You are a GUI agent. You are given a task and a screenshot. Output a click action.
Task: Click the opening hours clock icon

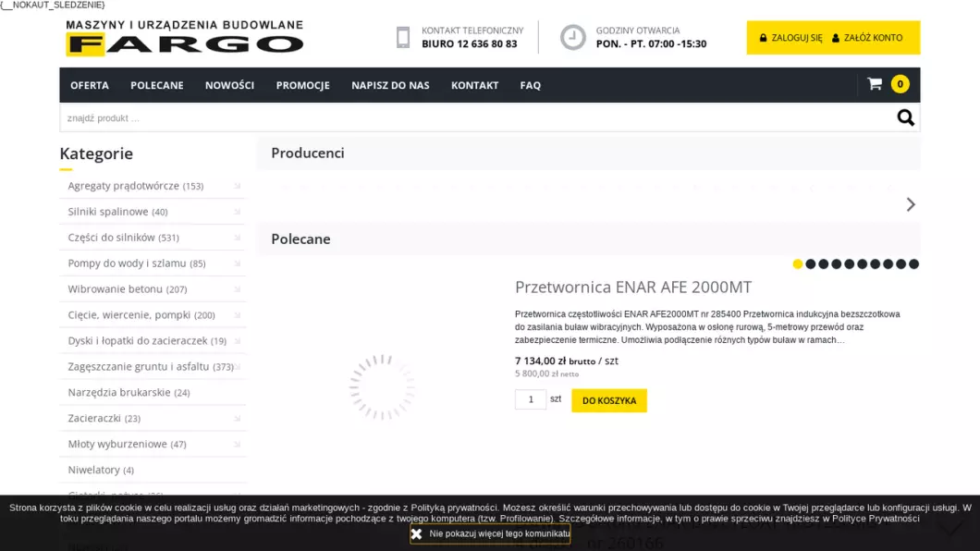(572, 38)
